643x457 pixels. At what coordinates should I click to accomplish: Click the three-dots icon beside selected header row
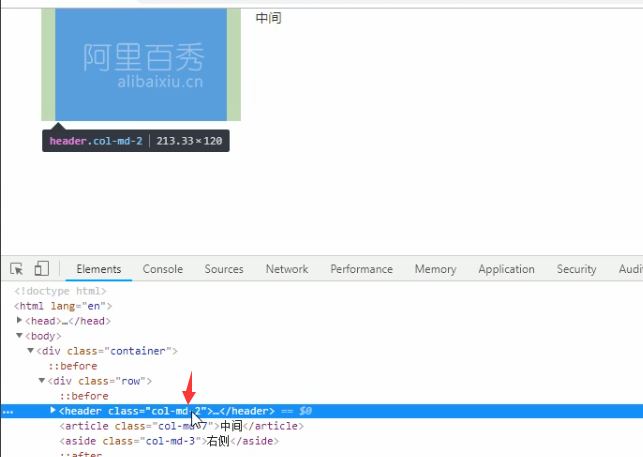click(x=8, y=412)
